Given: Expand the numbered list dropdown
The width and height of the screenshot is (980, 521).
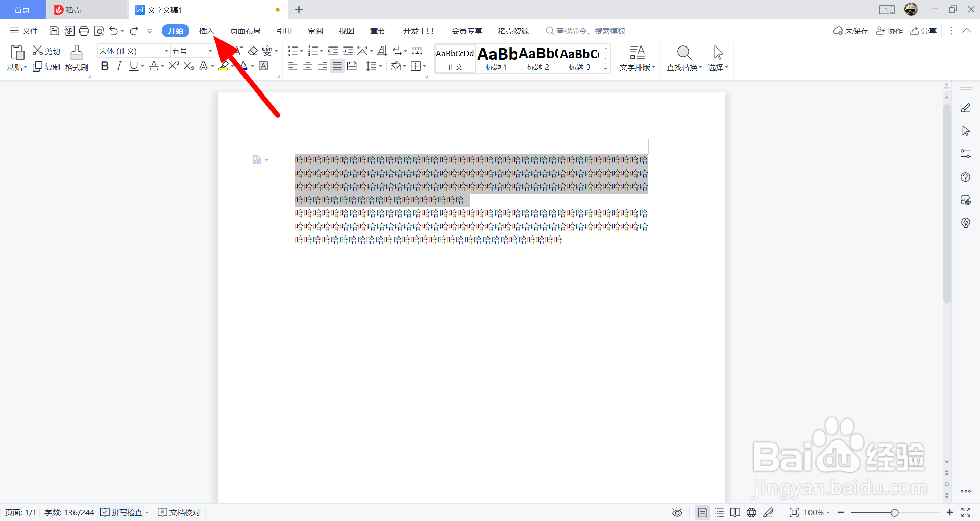Looking at the screenshot, I should pos(322,51).
